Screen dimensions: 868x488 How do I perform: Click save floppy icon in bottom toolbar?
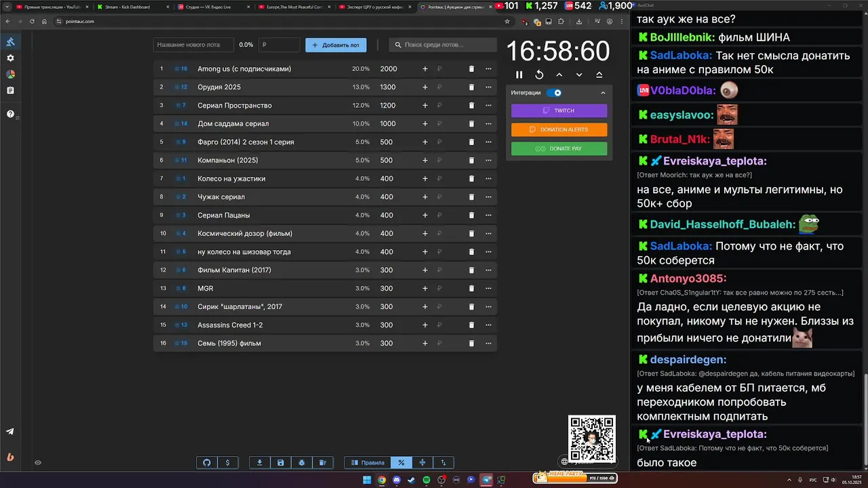281,463
